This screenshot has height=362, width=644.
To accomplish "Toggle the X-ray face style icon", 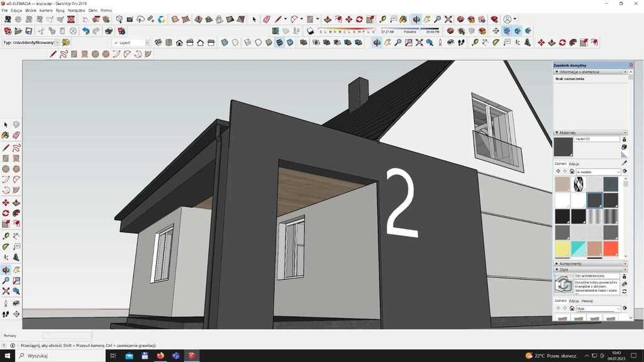I will click(x=224, y=43).
